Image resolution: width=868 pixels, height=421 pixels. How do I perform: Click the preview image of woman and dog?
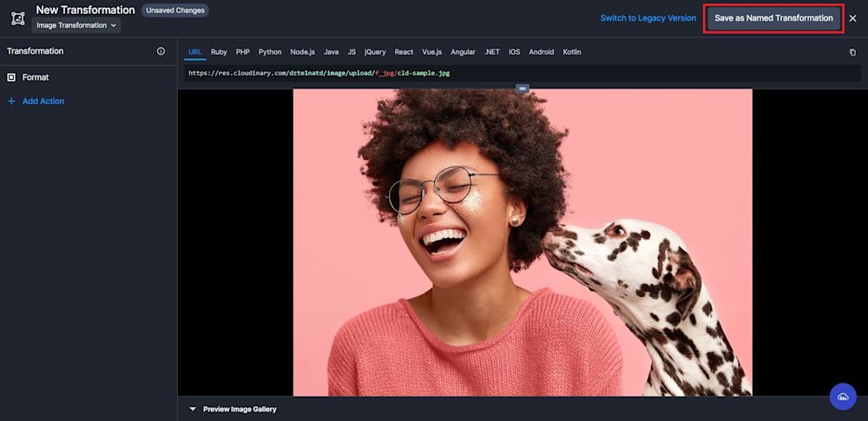(523, 242)
